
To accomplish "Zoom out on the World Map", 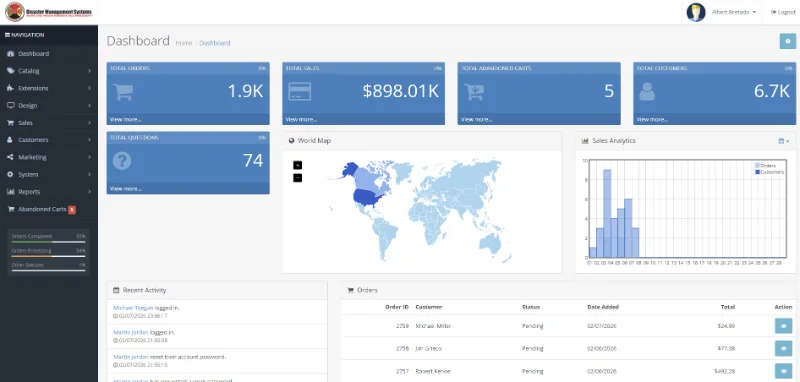I will click(297, 178).
